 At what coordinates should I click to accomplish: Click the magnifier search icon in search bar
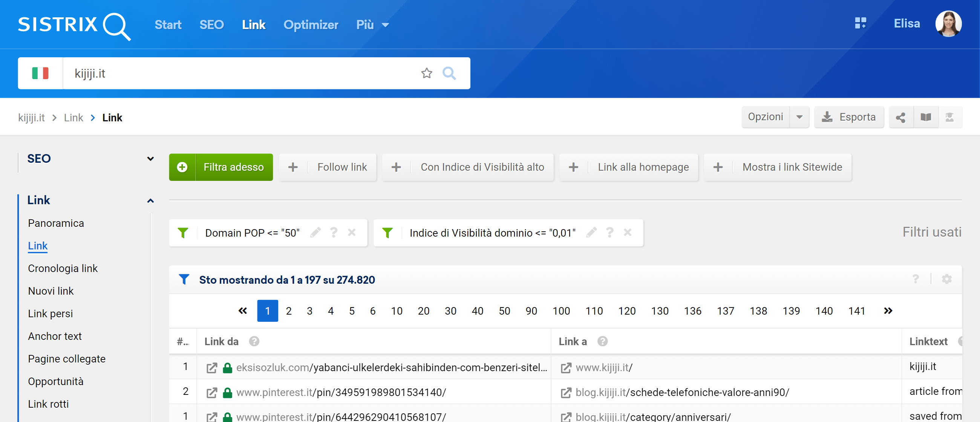pyautogui.click(x=449, y=73)
